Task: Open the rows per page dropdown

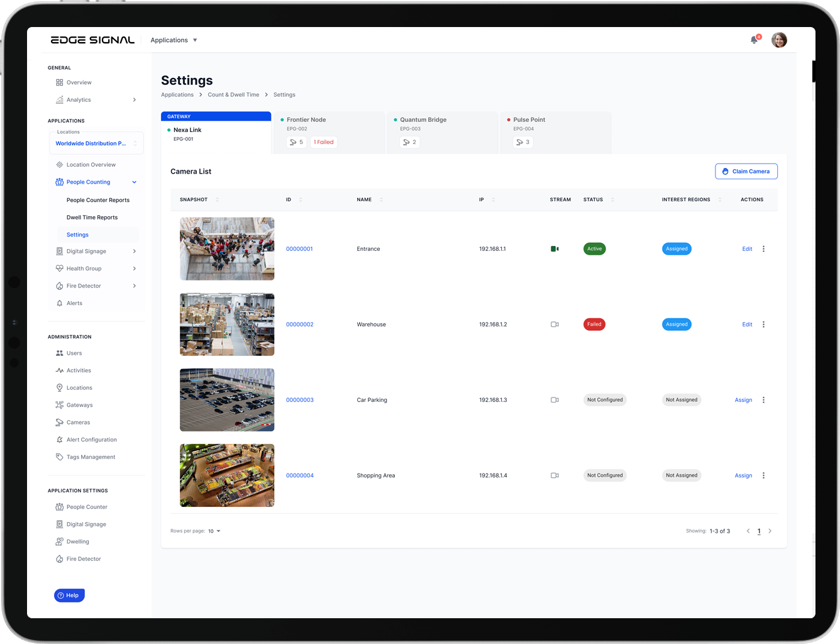Action: click(213, 530)
